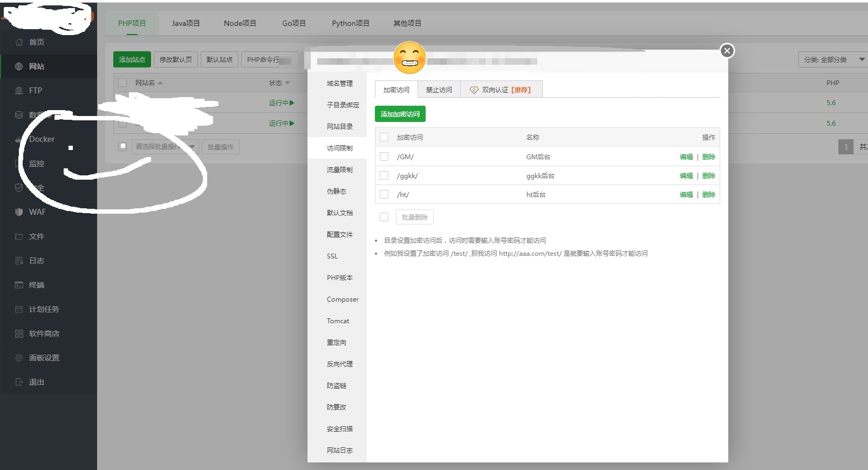Image resolution: width=868 pixels, height=470 pixels.
Task: Select the /ht/ row checkbox
Action: [x=384, y=194]
